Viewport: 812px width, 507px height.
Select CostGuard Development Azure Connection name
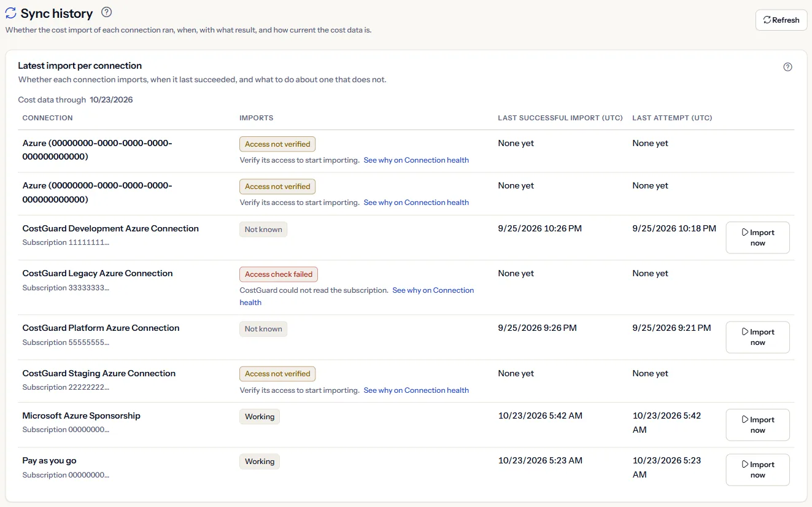tap(110, 228)
